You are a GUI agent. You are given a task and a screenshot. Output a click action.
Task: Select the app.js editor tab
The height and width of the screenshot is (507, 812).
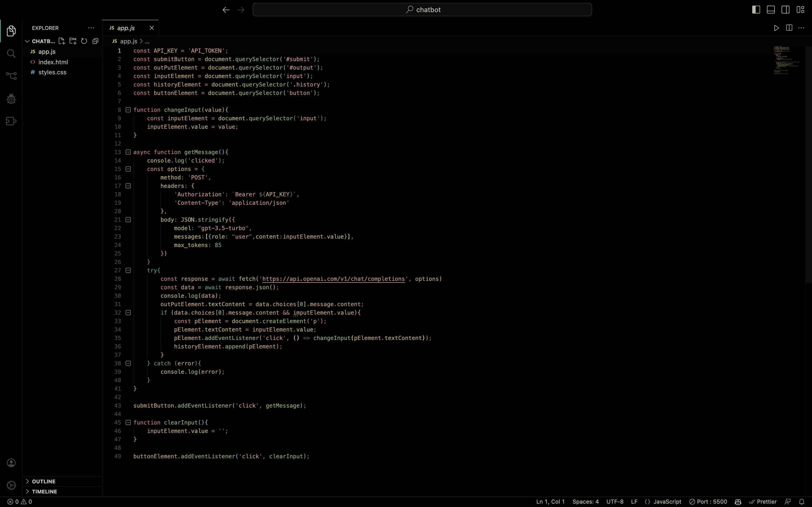point(126,28)
